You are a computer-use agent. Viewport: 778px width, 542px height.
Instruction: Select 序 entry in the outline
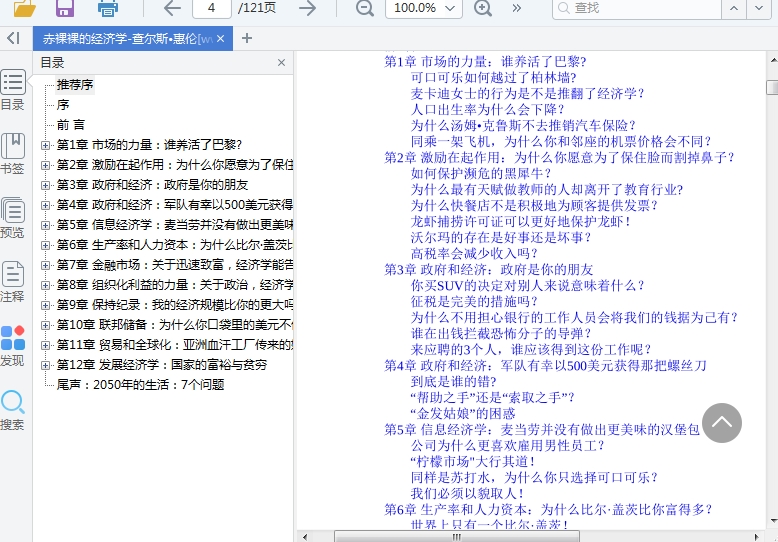(63, 105)
